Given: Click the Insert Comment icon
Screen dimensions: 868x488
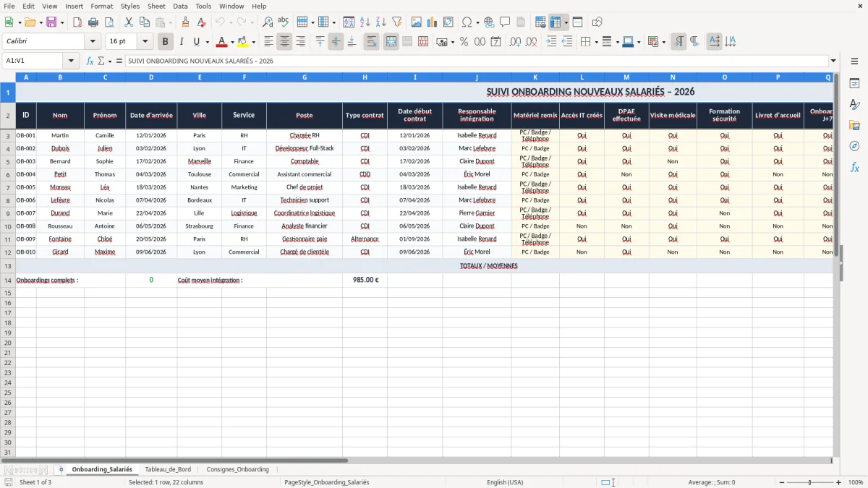Looking at the screenshot, I should 505,22.
